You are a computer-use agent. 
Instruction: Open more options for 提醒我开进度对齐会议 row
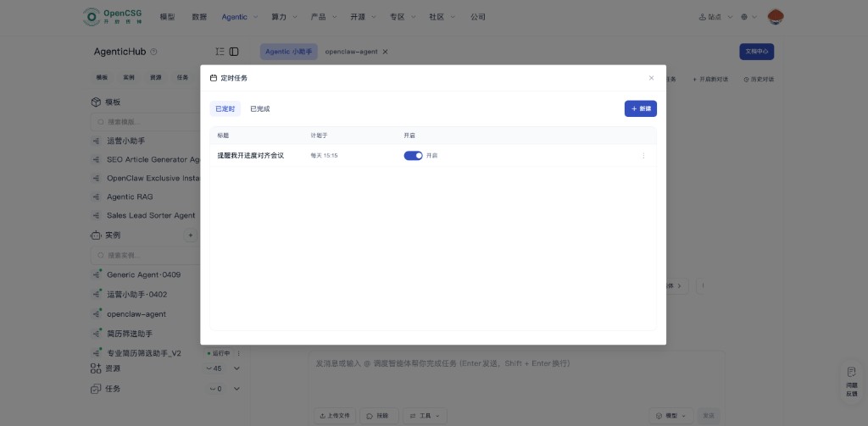point(643,156)
